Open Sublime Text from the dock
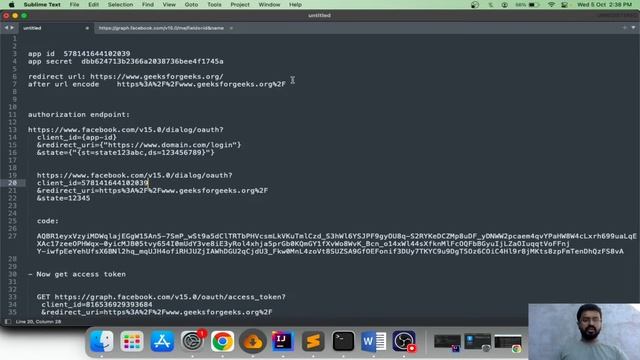 click(313, 341)
